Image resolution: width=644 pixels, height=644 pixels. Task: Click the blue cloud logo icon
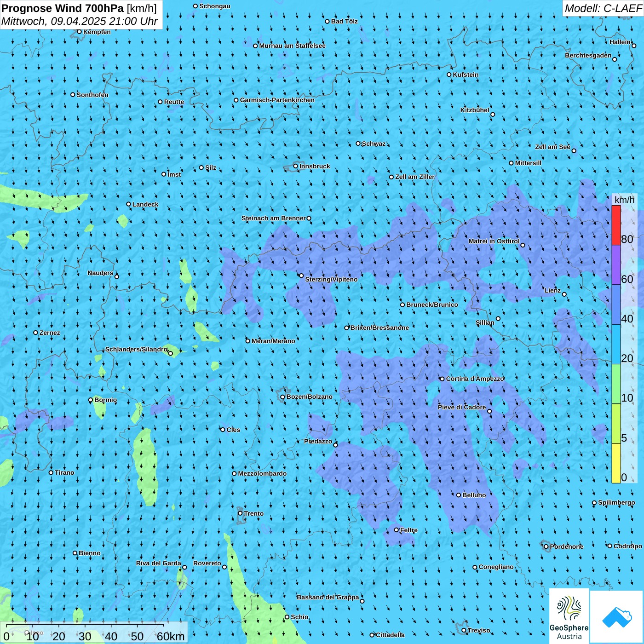point(617,617)
